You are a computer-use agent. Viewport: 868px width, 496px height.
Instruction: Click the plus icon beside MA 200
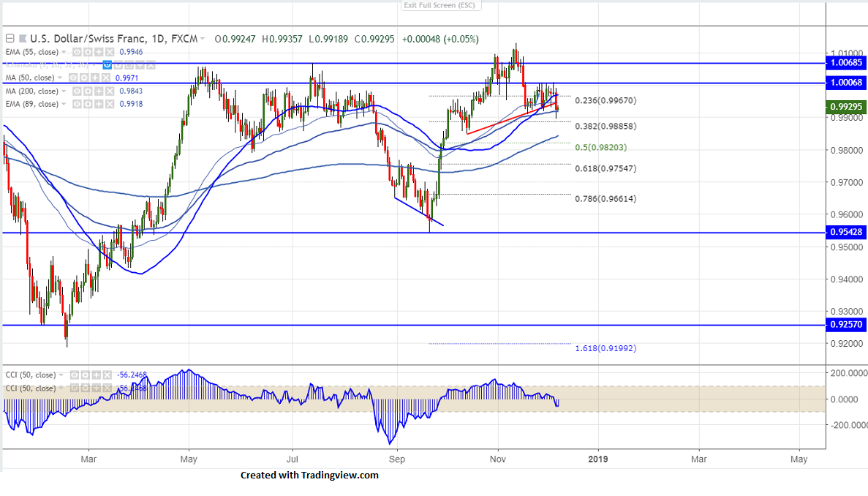[99, 91]
